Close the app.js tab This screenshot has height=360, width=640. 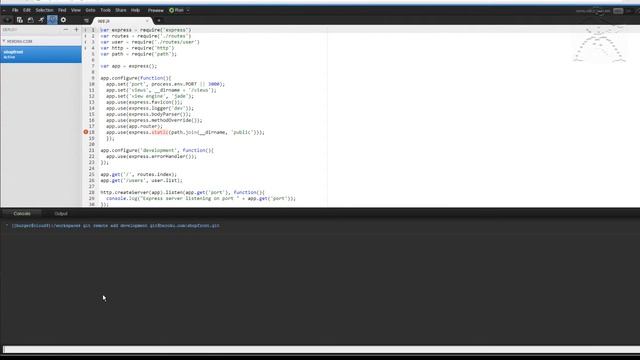click(x=147, y=21)
